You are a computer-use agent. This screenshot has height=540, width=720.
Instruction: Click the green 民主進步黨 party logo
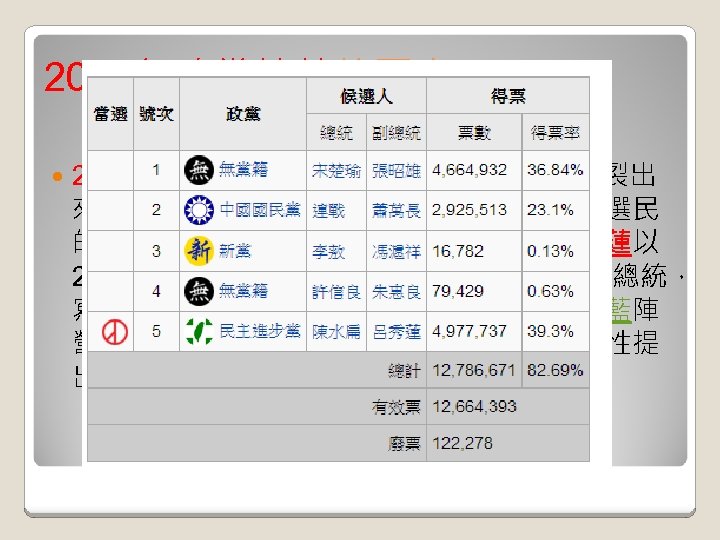[x=199, y=331]
